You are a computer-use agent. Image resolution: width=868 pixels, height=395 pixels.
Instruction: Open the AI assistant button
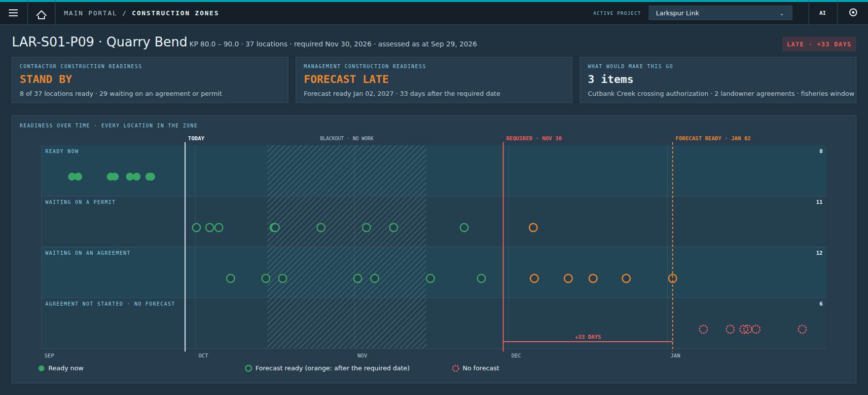tap(823, 13)
